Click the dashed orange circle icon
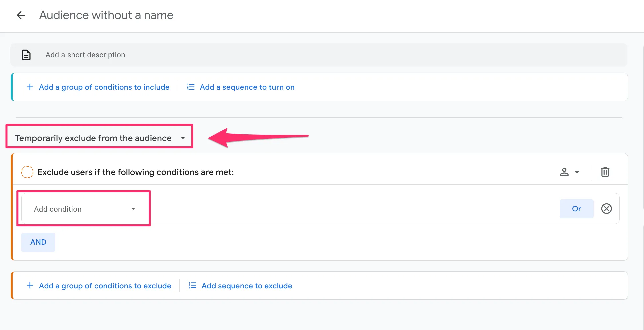644x330 pixels. click(x=27, y=172)
